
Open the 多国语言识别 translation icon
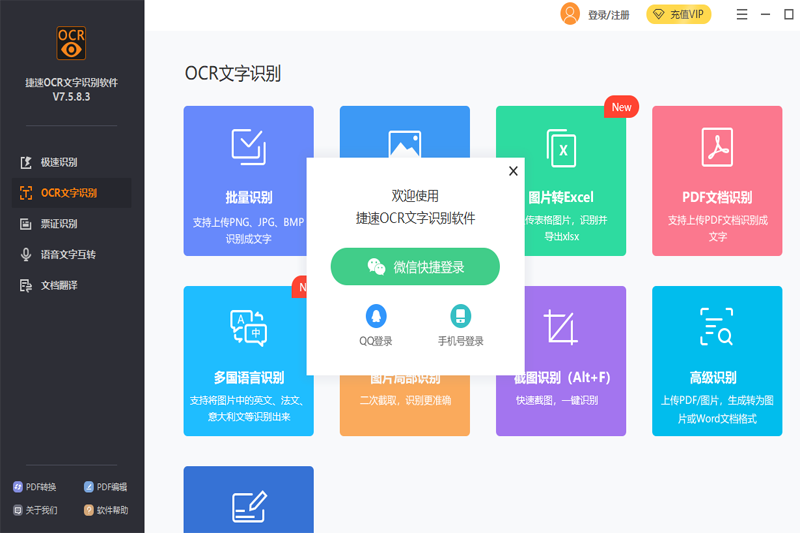coord(248,327)
